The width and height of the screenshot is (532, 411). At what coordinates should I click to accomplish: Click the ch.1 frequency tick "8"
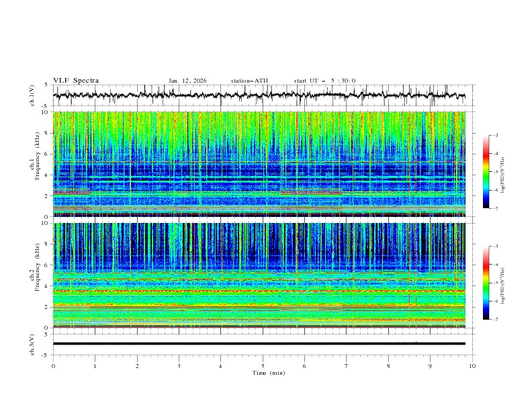[48, 133]
